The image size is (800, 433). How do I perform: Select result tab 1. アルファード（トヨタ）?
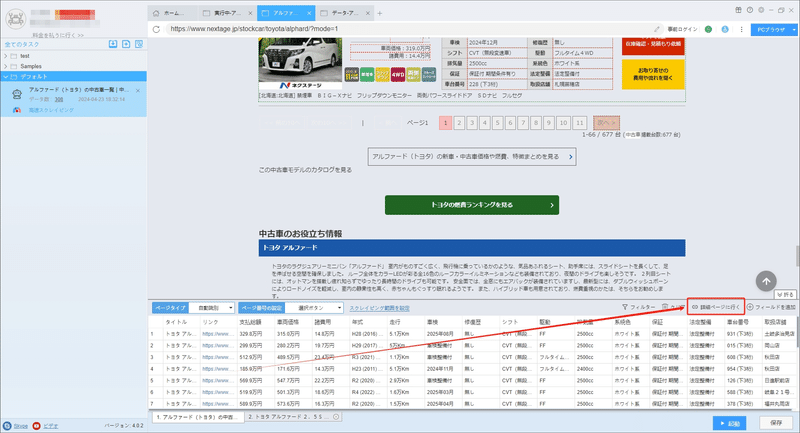(x=197, y=417)
